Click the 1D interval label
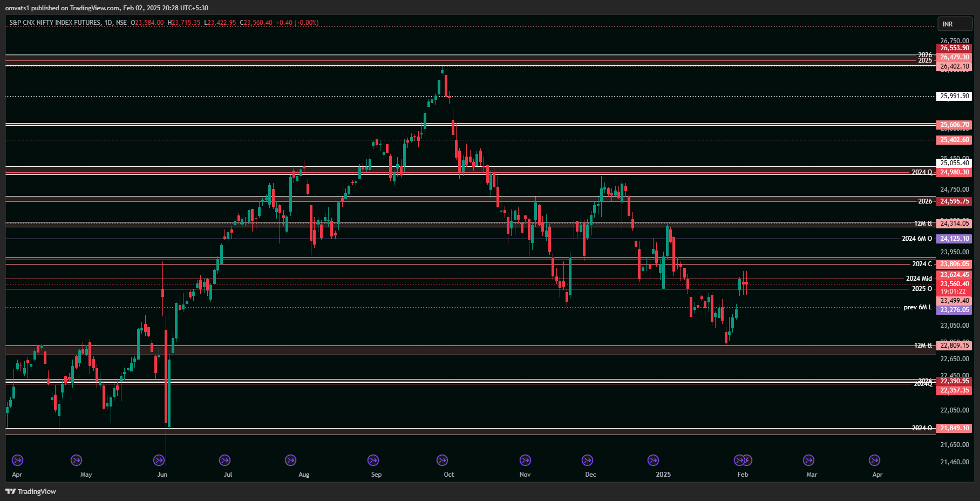This screenshot has width=980, height=501. 108,23
